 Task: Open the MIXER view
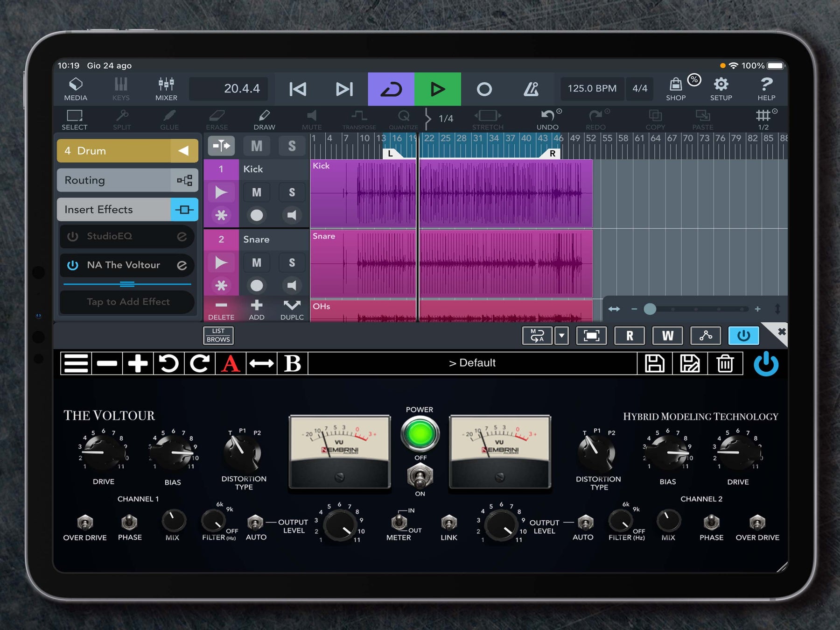pyautogui.click(x=166, y=89)
